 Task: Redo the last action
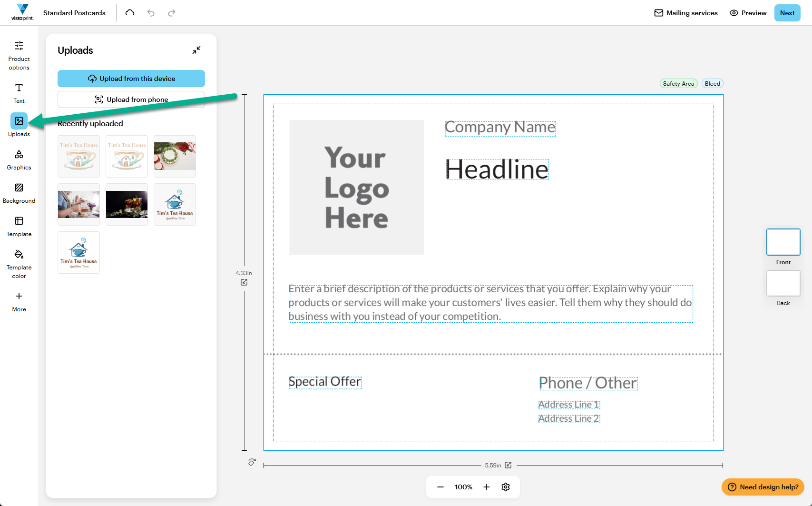click(x=172, y=13)
